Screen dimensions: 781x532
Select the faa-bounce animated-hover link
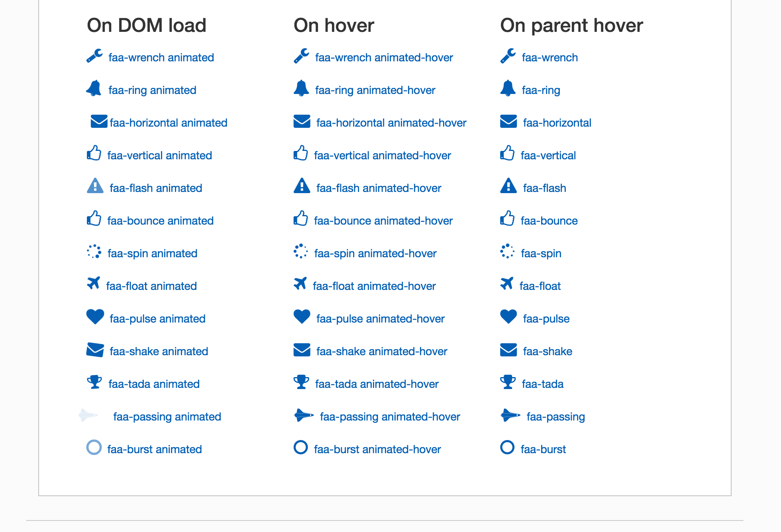click(x=383, y=221)
